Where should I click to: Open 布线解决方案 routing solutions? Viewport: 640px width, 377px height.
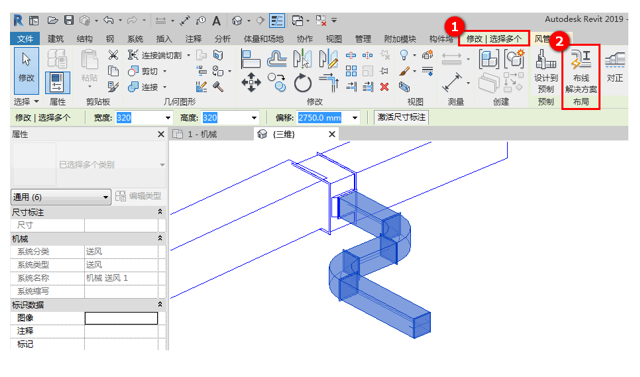[581, 71]
